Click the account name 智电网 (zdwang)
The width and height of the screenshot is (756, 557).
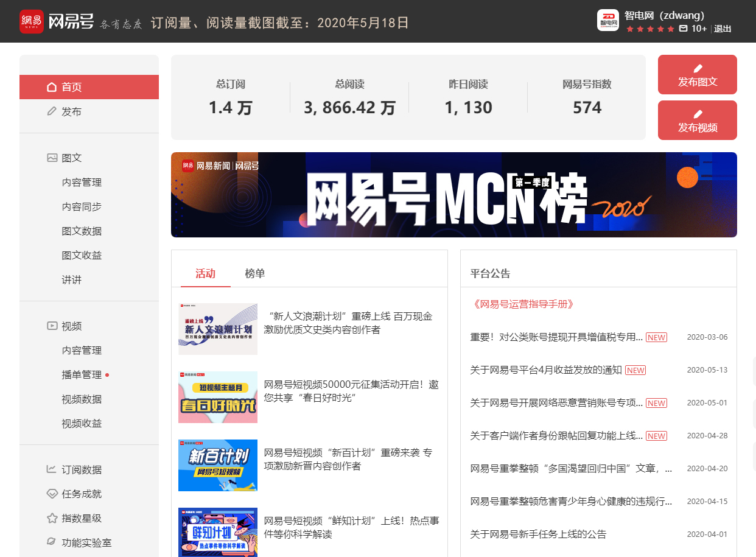coord(664,15)
